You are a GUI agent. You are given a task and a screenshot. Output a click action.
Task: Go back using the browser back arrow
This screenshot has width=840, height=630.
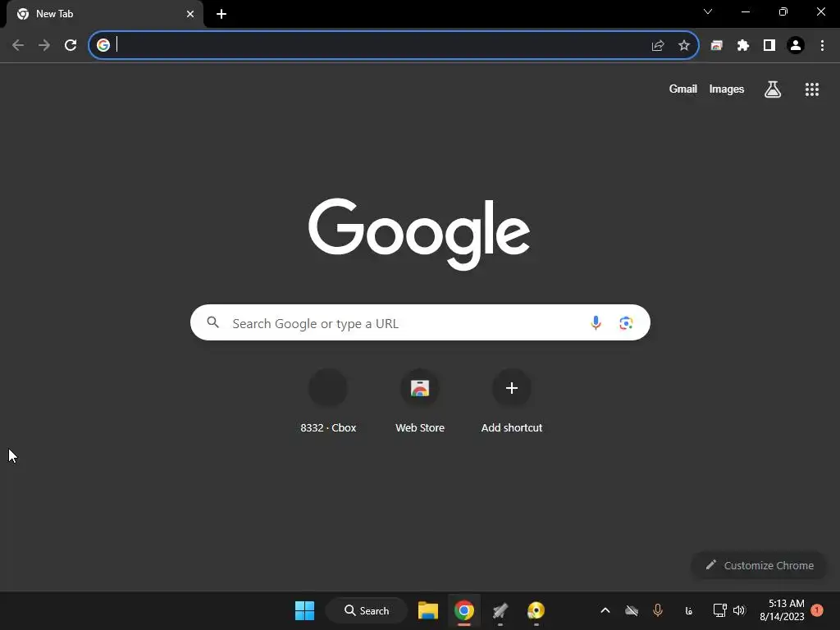tap(18, 45)
